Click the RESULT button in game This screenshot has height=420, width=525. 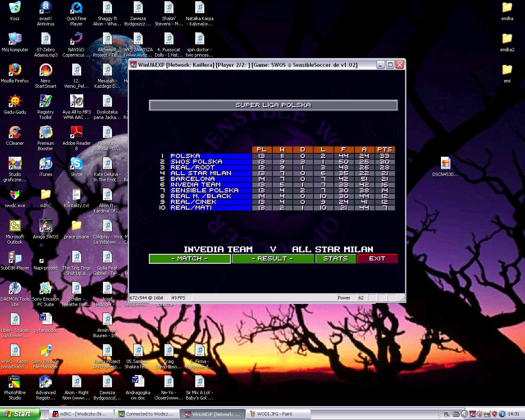coord(273,259)
